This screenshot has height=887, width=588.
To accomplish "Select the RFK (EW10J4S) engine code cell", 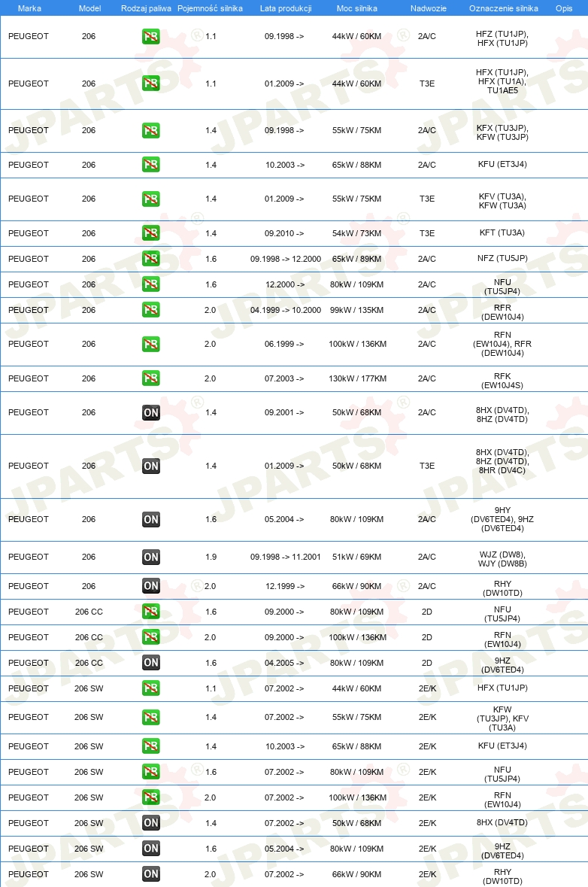I will point(502,381).
